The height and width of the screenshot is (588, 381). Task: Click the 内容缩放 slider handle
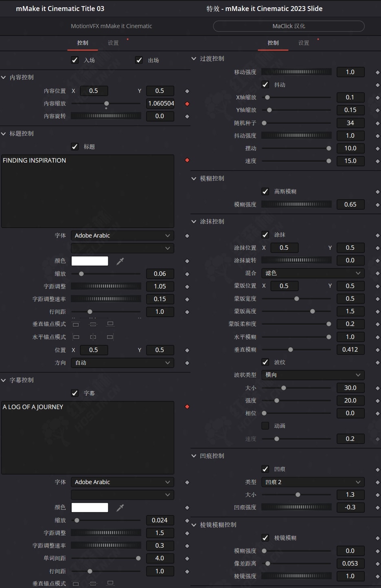pyautogui.click(x=107, y=104)
